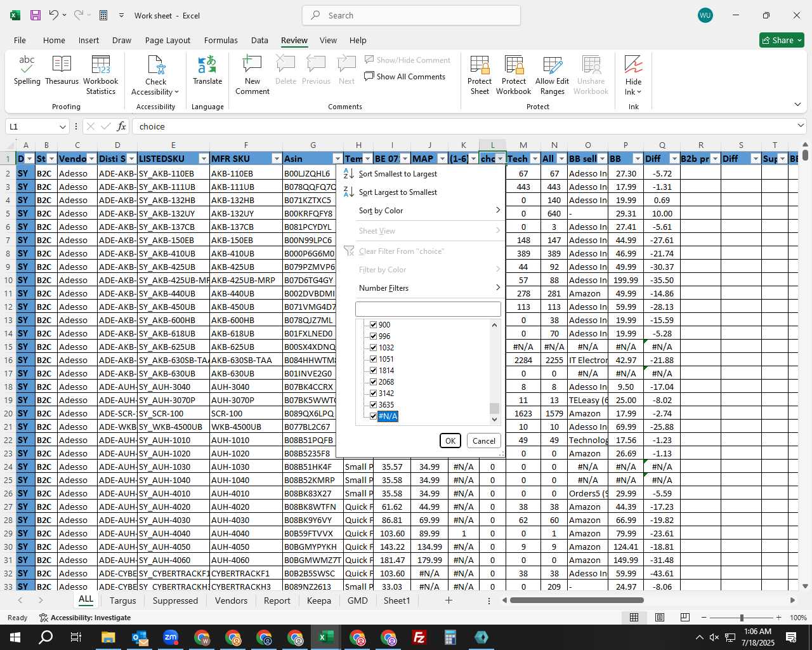Screen dimensions: 812x650
Task: Open the Formulas ribbon tab
Action: 221,40
